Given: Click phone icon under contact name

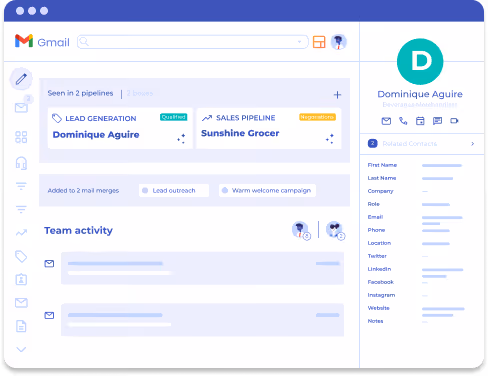Looking at the screenshot, I should (x=403, y=121).
